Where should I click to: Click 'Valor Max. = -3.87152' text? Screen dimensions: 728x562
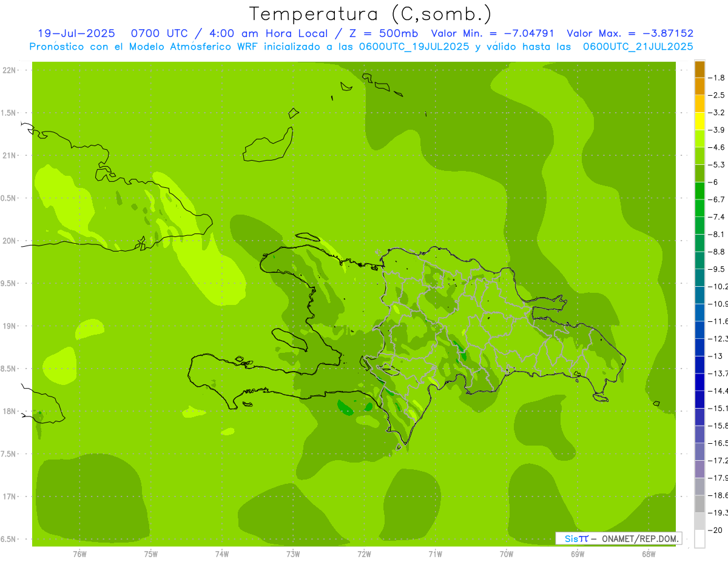(x=630, y=33)
